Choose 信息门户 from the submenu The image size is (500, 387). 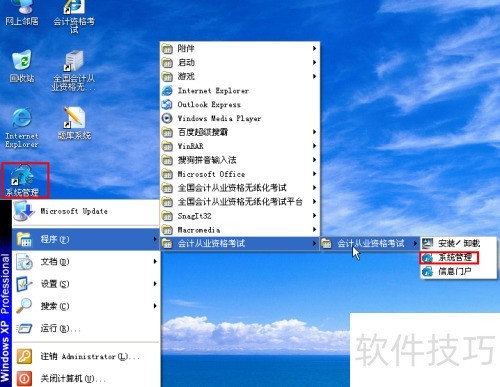[458, 271]
